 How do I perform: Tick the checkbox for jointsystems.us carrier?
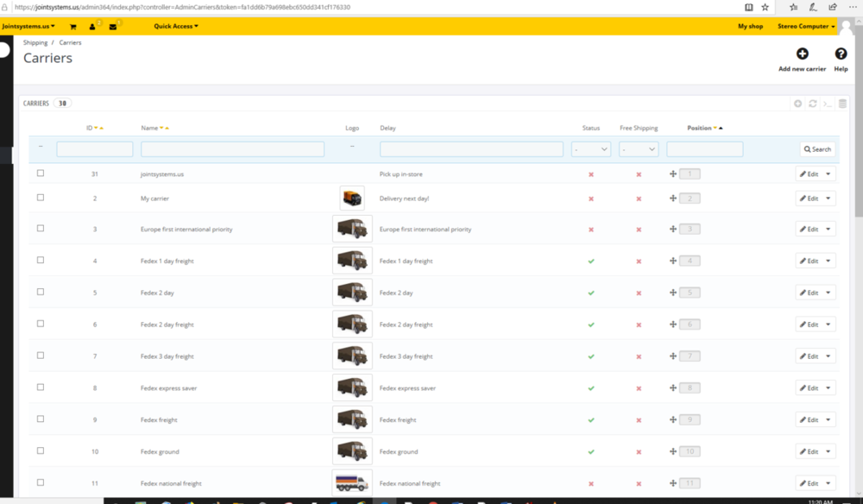point(41,173)
